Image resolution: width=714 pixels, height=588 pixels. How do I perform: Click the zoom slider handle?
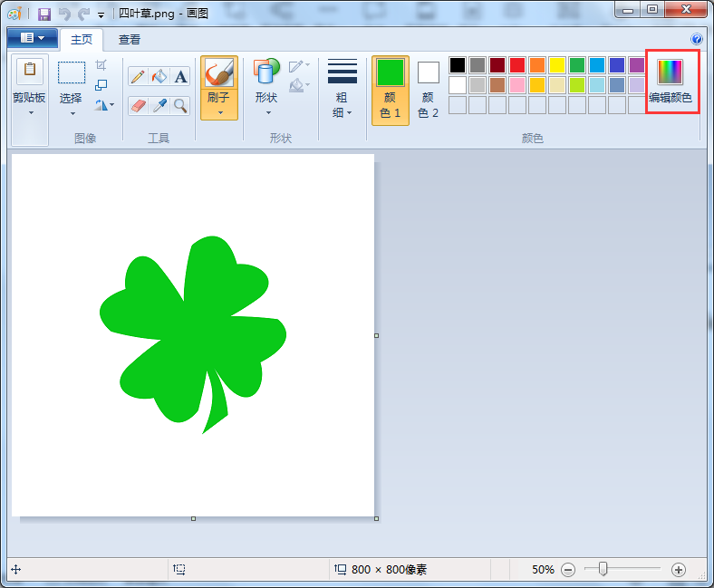point(603,568)
